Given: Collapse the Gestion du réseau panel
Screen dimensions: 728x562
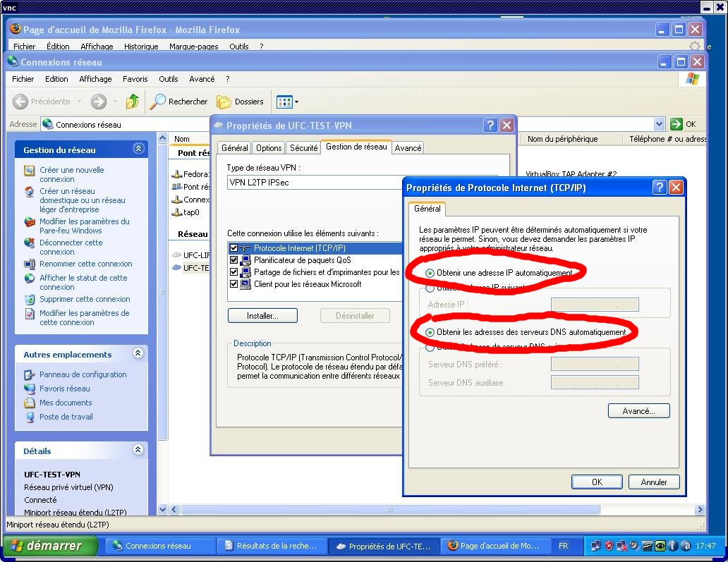Looking at the screenshot, I should click(138, 149).
